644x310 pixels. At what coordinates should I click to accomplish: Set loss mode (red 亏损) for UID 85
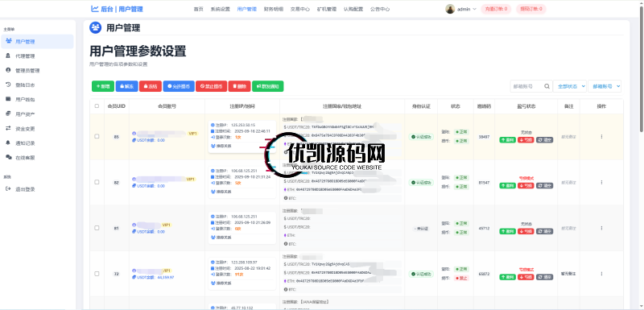tap(526, 139)
